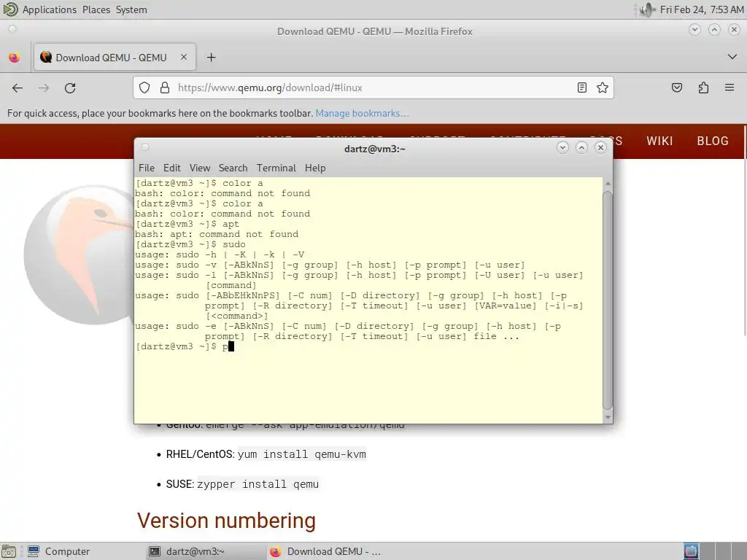The width and height of the screenshot is (747, 560).
Task: Open the terminal Search menu
Action: click(x=233, y=168)
